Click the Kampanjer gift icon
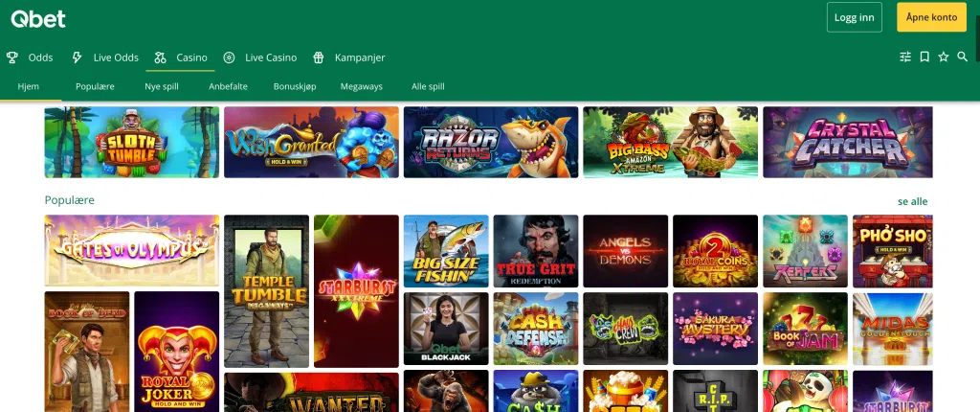 (x=318, y=57)
